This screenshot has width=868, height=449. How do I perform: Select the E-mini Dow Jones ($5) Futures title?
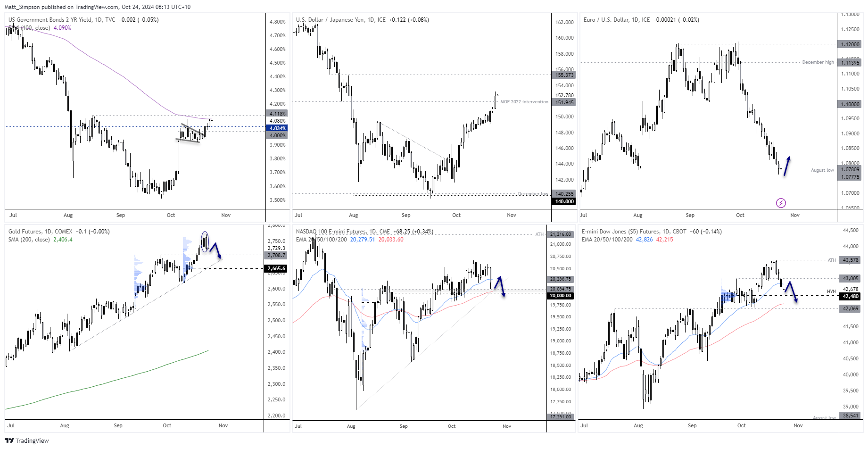pyautogui.click(x=621, y=232)
